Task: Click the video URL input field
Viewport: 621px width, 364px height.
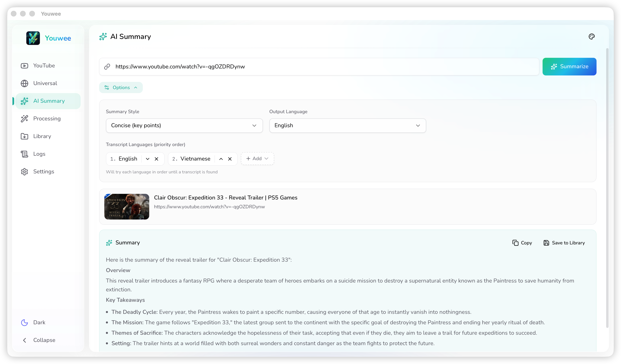Action: [x=320, y=67]
